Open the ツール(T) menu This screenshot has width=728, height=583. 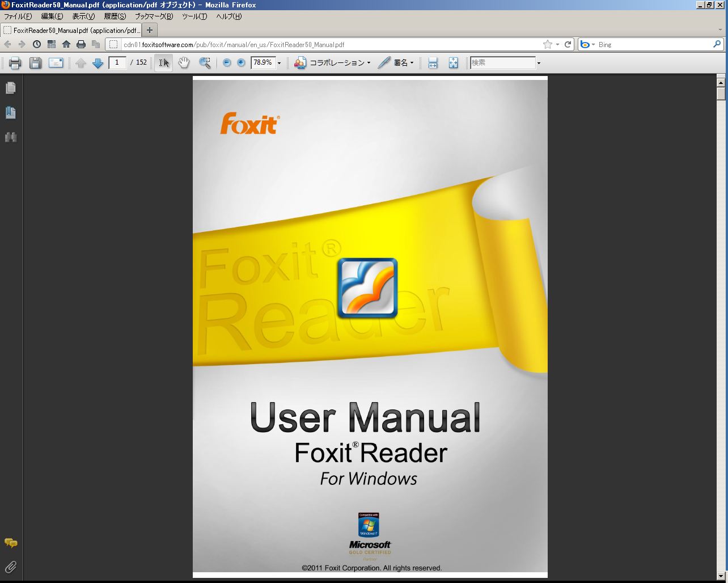[194, 16]
